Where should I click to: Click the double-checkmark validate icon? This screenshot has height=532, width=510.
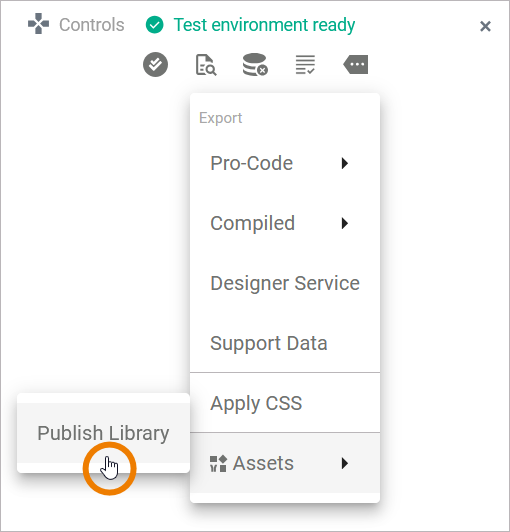pos(155,64)
